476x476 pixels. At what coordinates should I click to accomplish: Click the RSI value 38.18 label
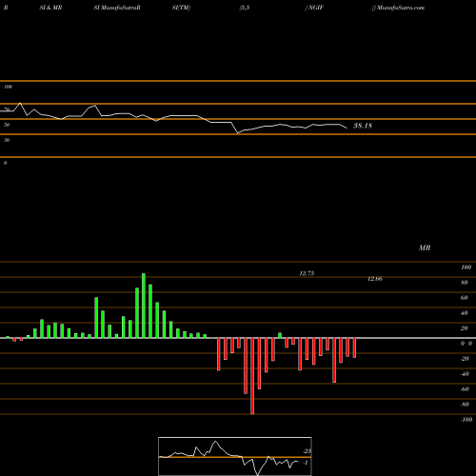[x=363, y=126]
